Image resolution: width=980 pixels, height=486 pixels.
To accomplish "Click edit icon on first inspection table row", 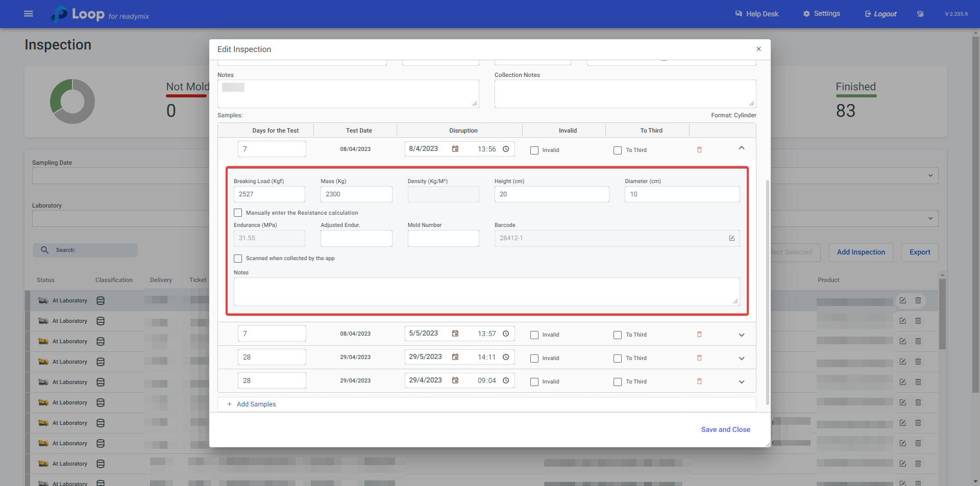I will [902, 300].
